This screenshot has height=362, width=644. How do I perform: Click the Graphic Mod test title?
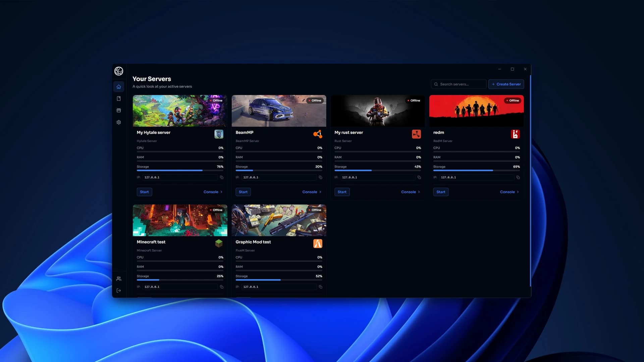pos(253,242)
